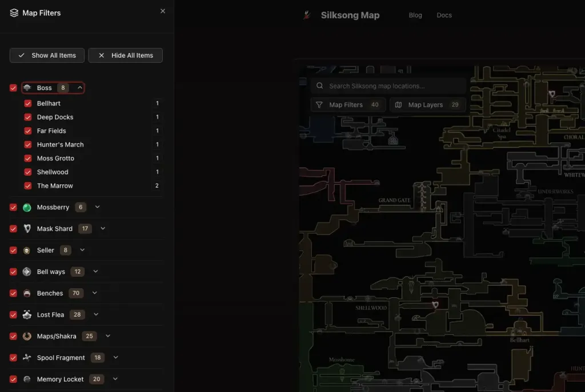The image size is (585, 392).
Task: Expand the Maps/Shakra category
Action: coord(108,336)
